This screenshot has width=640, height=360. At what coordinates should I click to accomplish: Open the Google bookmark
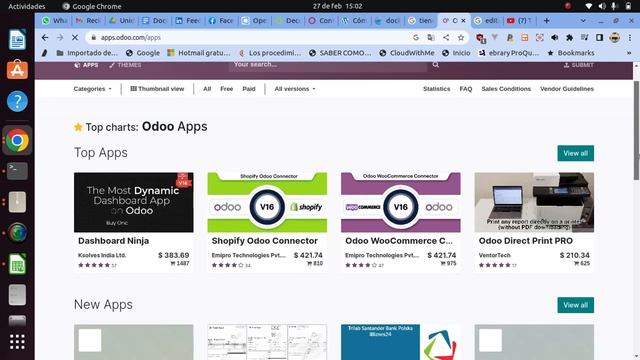tap(143, 53)
